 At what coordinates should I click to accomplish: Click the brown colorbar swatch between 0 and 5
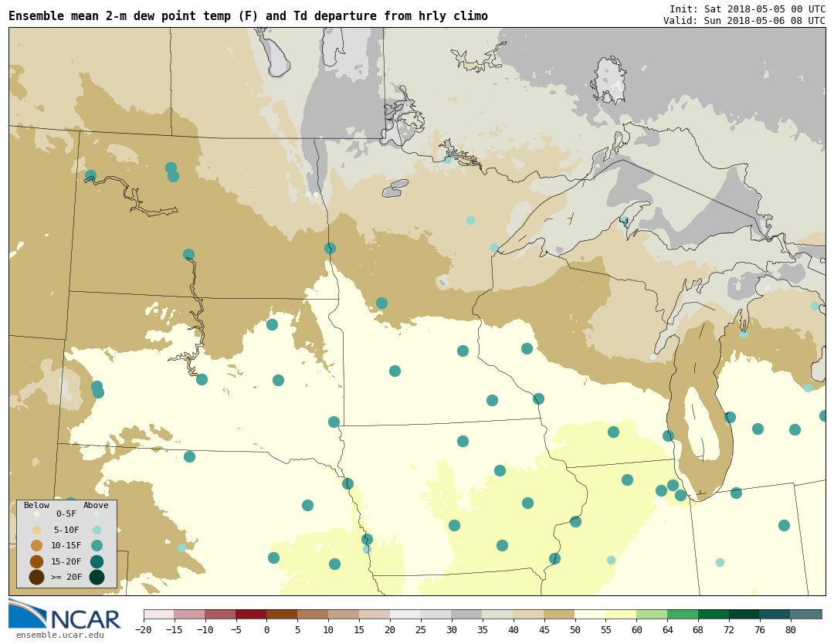pos(282,615)
